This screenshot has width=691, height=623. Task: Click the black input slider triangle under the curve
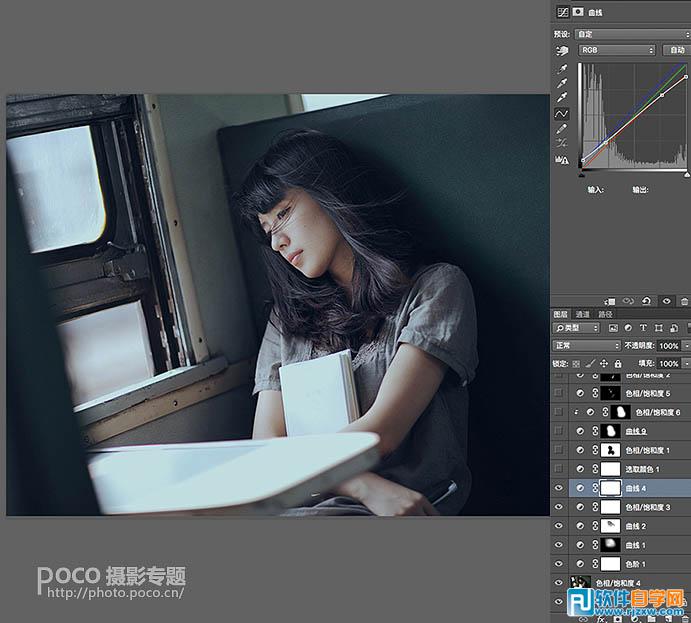coord(582,175)
